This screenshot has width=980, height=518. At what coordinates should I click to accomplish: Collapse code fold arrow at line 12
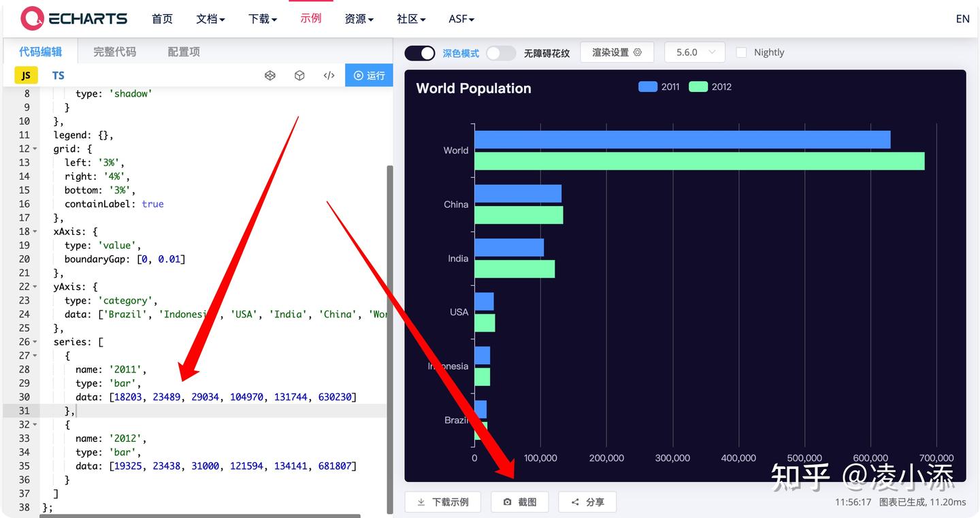35,149
